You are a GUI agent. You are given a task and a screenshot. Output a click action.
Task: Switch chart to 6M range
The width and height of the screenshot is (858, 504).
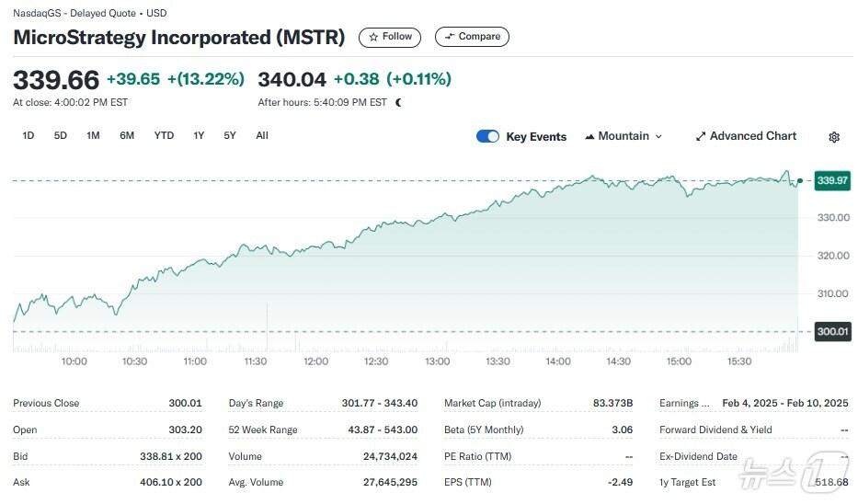coord(127,135)
